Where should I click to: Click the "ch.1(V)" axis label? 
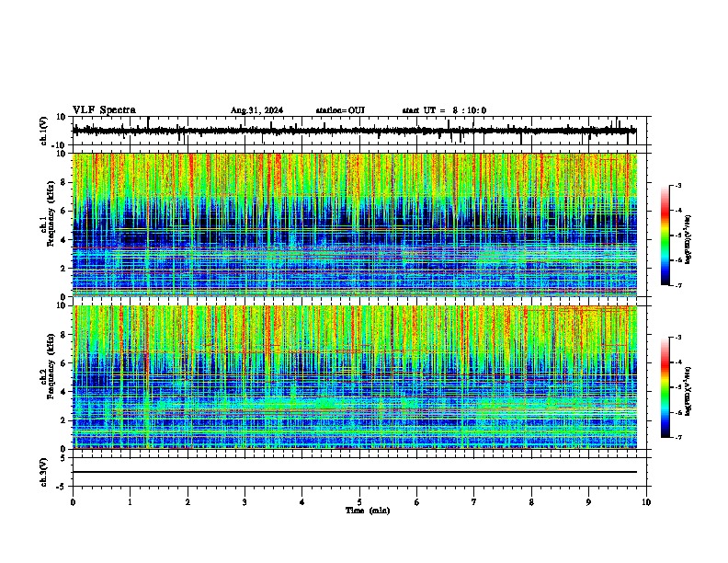point(44,131)
